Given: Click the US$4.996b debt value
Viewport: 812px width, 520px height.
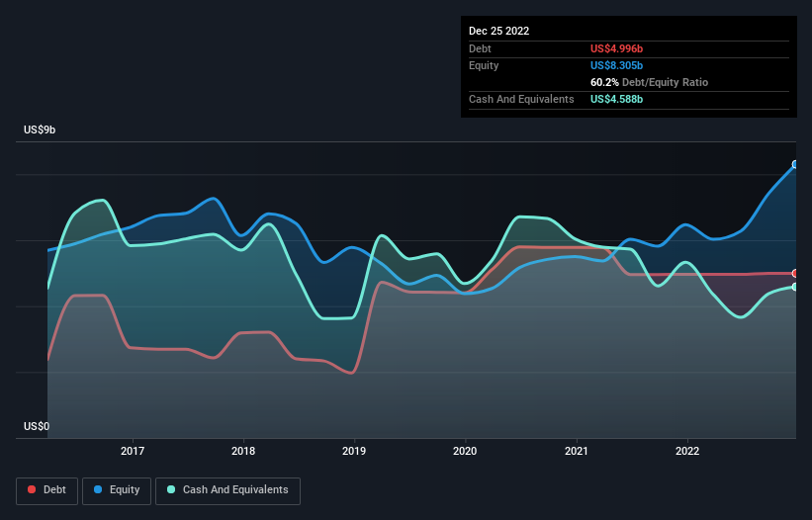Looking at the screenshot, I should [616, 48].
